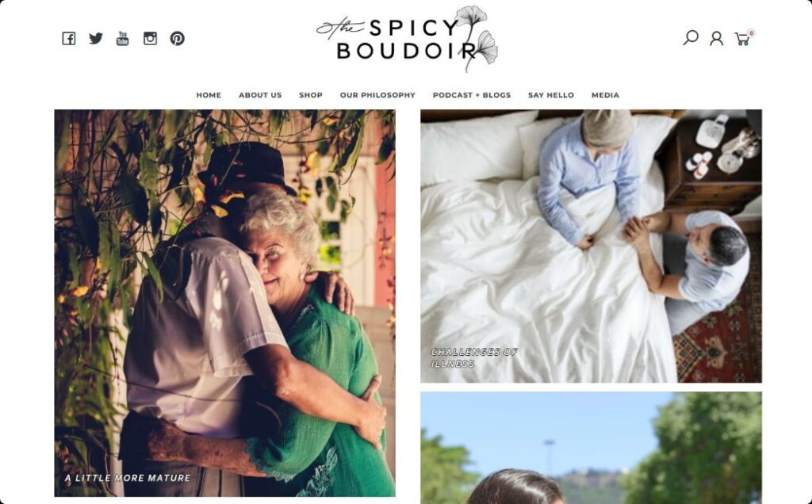Click the search magnifier icon
The height and width of the screenshot is (504, 812).
coord(691,38)
